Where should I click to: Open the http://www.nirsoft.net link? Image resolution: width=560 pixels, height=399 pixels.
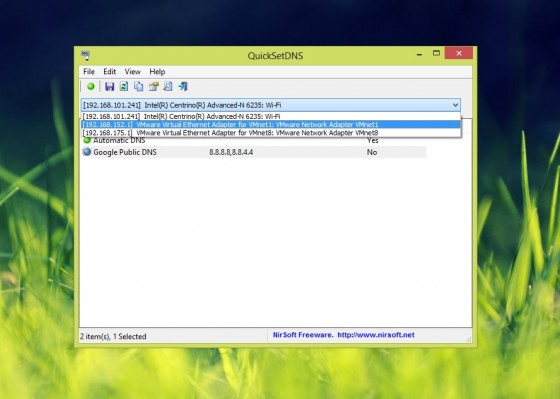pyautogui.click(x=376, y=335)
